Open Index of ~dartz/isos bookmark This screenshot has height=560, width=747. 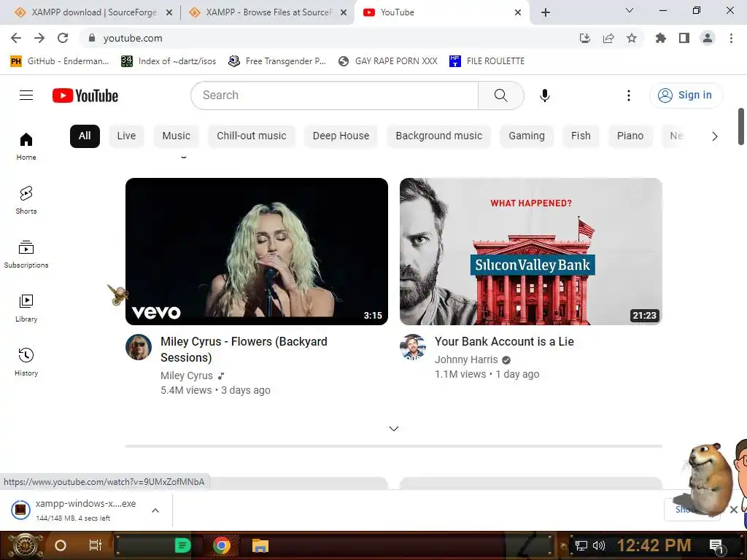[169, 61]
